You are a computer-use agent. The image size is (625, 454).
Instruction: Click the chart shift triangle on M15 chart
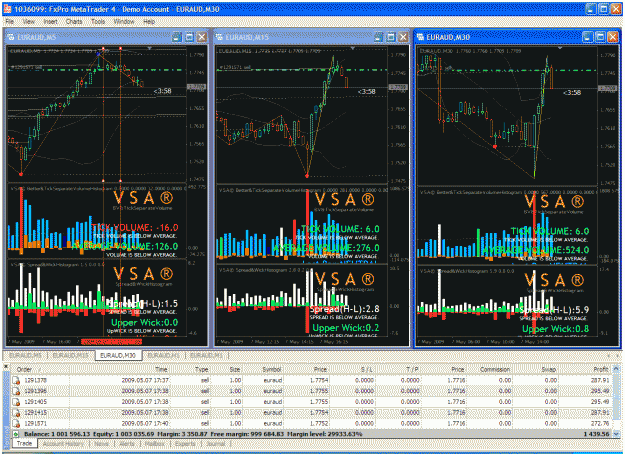pyautogui.click(x=353, y=48)
